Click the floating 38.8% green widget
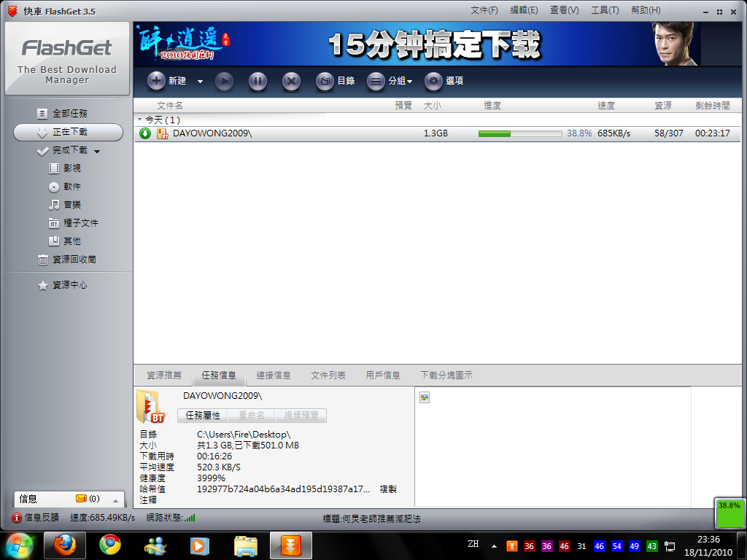Screen dimensions: 747x560 pyautogui.click(x=729, y=513)
